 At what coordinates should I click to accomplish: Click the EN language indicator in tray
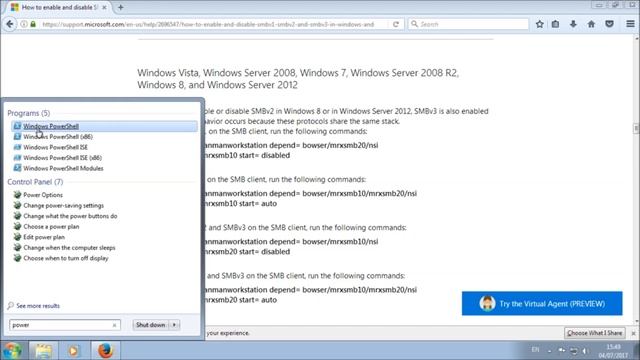tap(535, 350)
